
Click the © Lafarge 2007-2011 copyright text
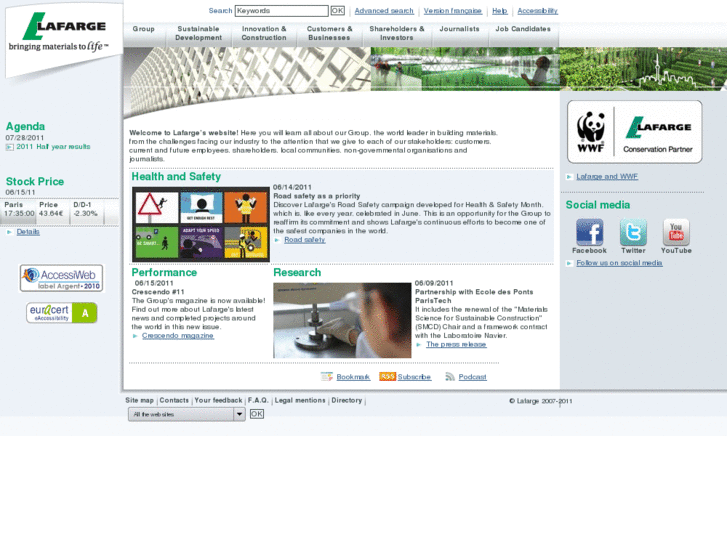tap(541, 401)
